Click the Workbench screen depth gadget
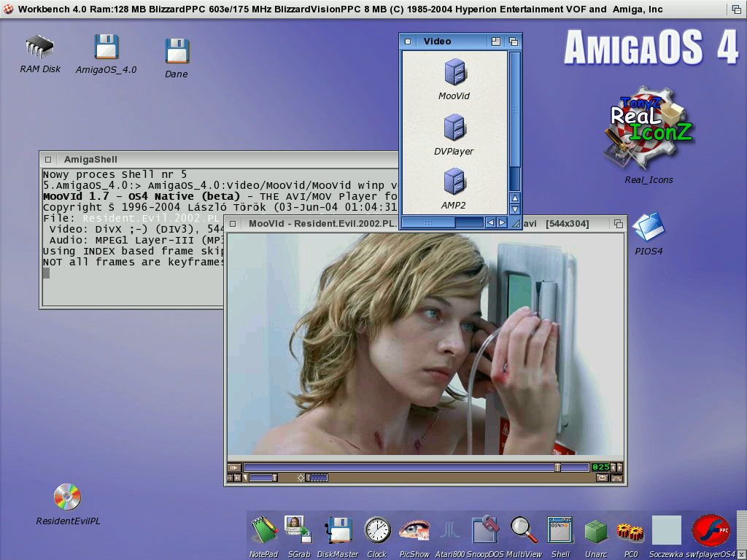The image size is (747, 560). [737, 9]
